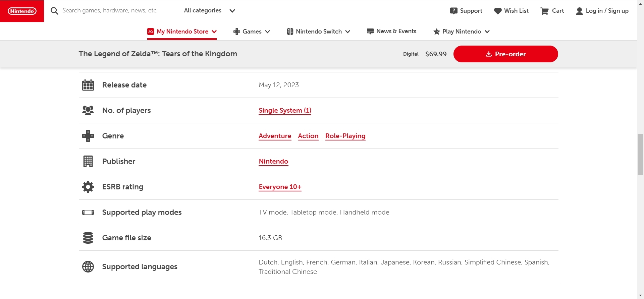Click the Action genre link
The height and width of the screenshot is (299, 644).
[308, 136]
